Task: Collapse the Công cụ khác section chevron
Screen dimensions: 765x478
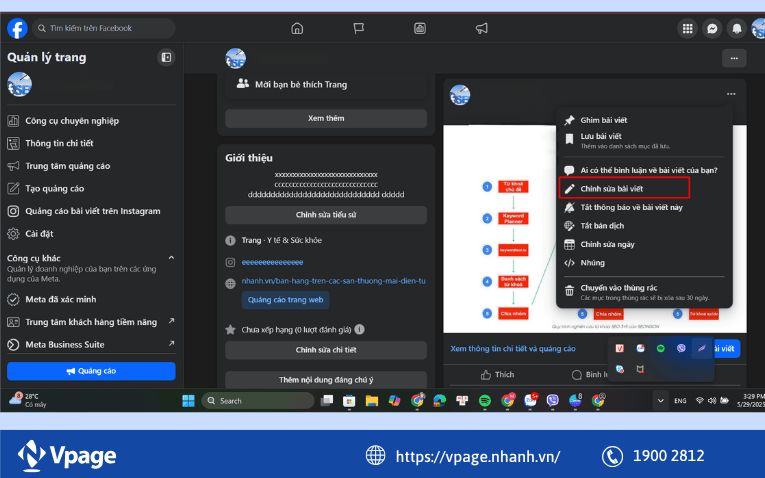Action: tap(171, 258)
